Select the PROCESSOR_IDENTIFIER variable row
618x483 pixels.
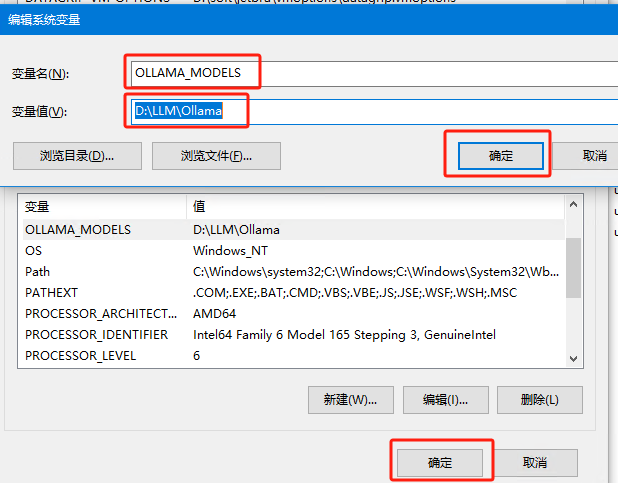coord(294,335)
